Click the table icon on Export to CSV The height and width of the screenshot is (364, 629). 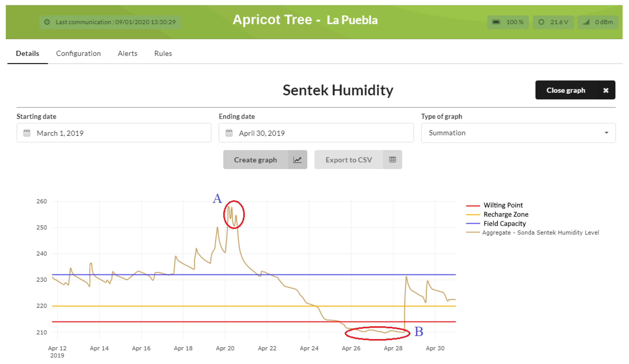pyautogui.click(x=392, y=160)
